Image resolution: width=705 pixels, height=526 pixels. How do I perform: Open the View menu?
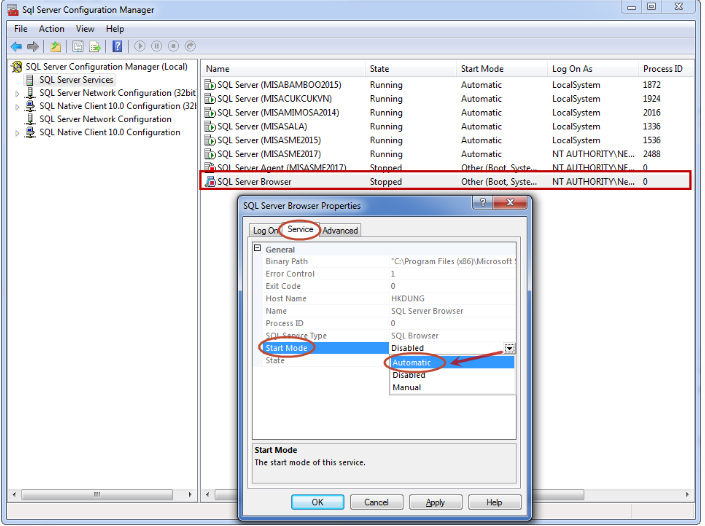pos(85,29)
